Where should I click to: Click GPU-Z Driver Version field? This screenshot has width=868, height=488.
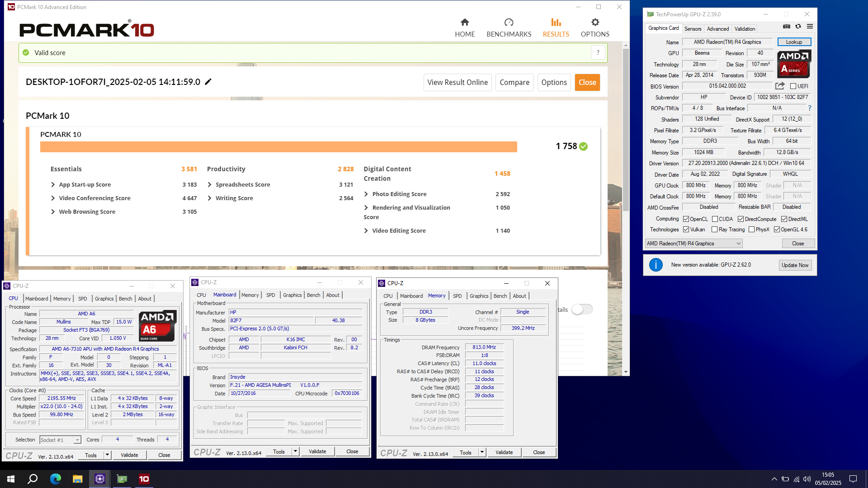point(746,163)
